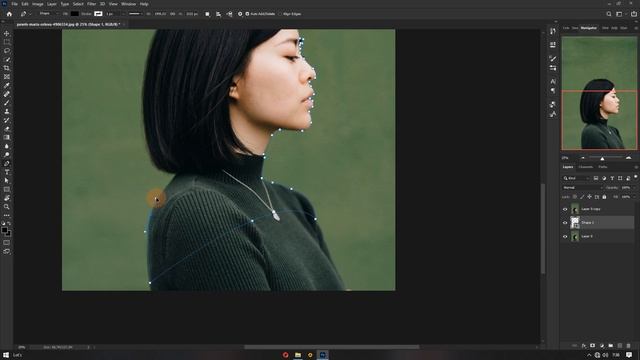Screen dimensions: 640x360
Task: Click the shape Fill color swatch
Action: click(x=75, y=14)
